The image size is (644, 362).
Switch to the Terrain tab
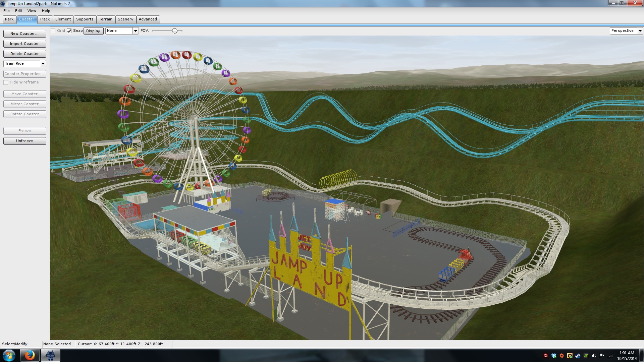tap(105, 19)
